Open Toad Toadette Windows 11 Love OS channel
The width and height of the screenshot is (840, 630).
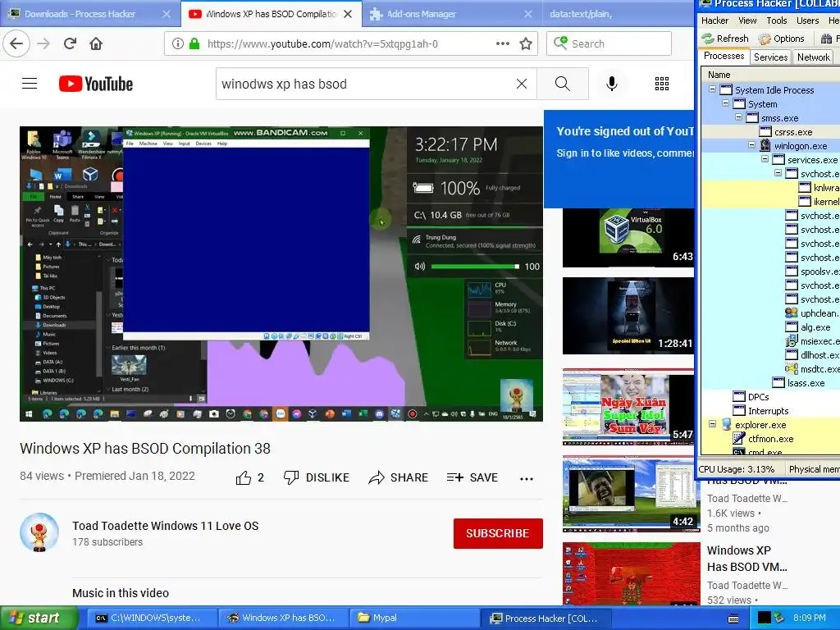pyautogui.click(x=166, y=526)
